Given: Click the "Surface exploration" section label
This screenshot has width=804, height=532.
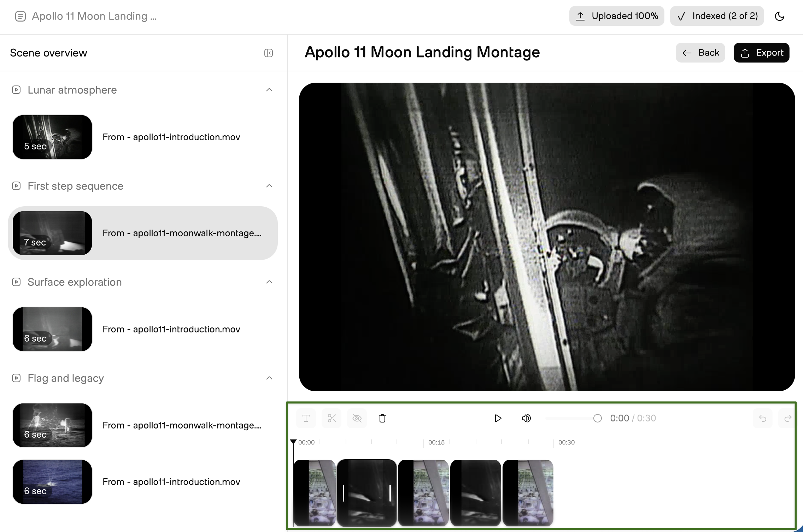Looking at the screenshot, I should (x=75, y=282).
